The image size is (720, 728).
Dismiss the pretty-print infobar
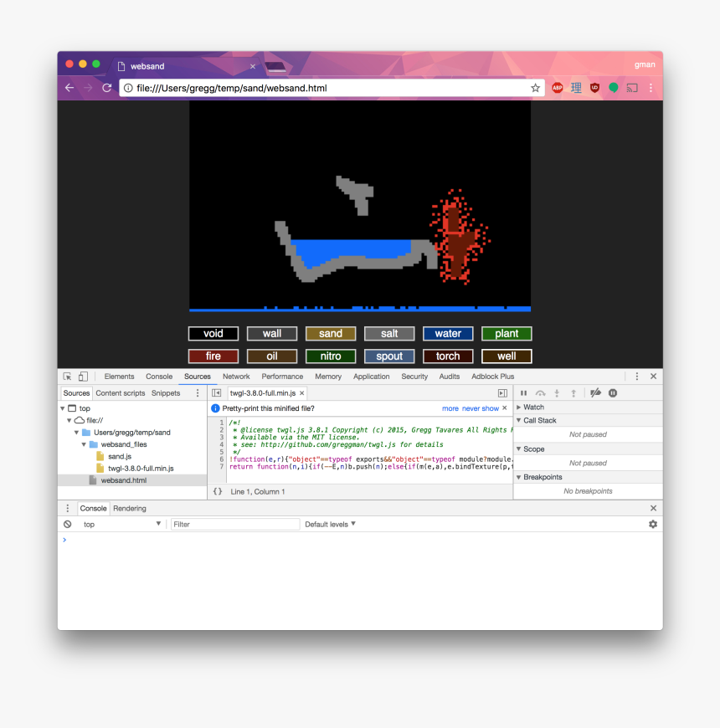505,408
